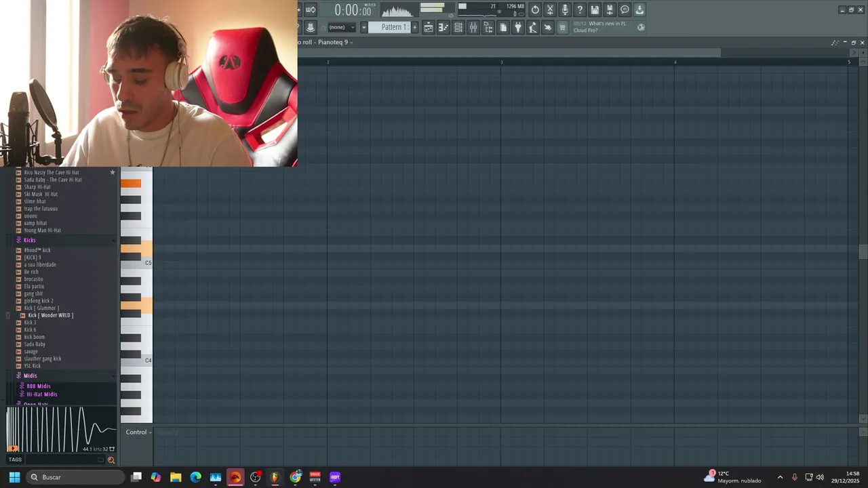Open the (none) snap selector dropdown

pos(340,27)
